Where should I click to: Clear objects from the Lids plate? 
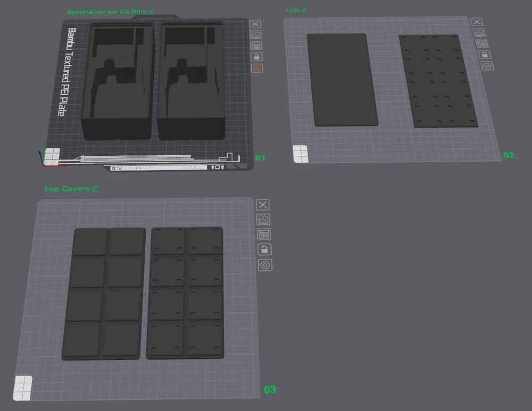(477, 22)
